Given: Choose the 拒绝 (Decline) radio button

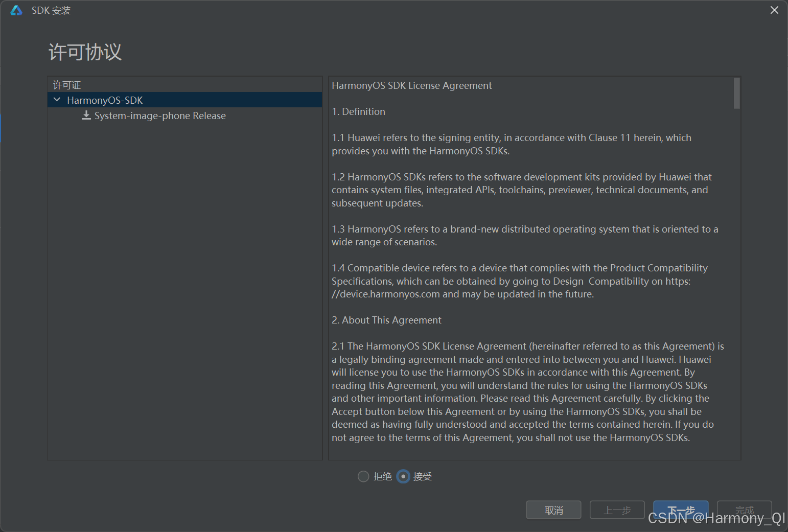Looking at the screenshot, I should click(363, 476).
